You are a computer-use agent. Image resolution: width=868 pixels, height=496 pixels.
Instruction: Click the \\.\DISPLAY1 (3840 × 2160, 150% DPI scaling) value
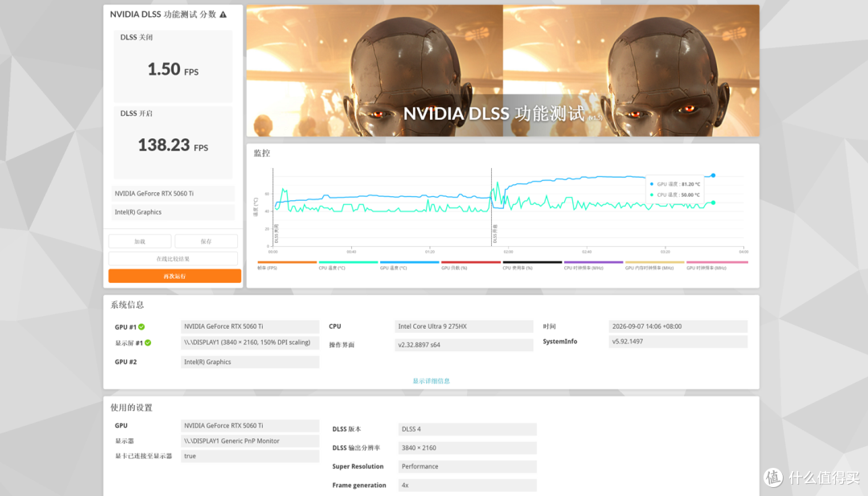[x=250, y=342]
